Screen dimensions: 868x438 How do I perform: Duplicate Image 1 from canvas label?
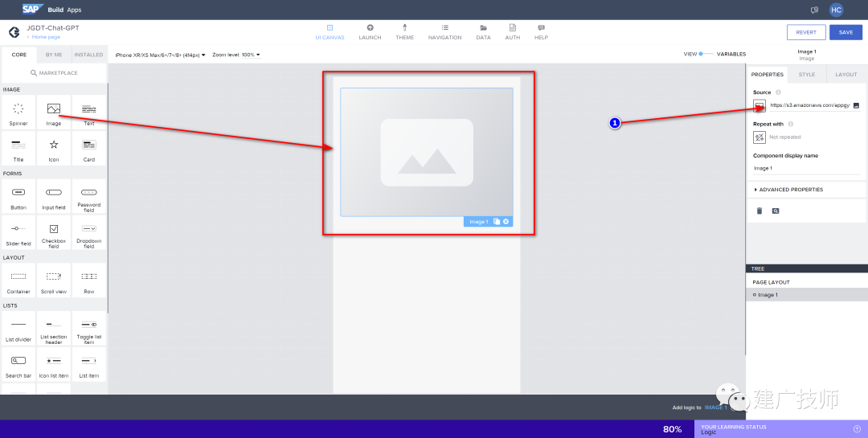coord(497,222)
